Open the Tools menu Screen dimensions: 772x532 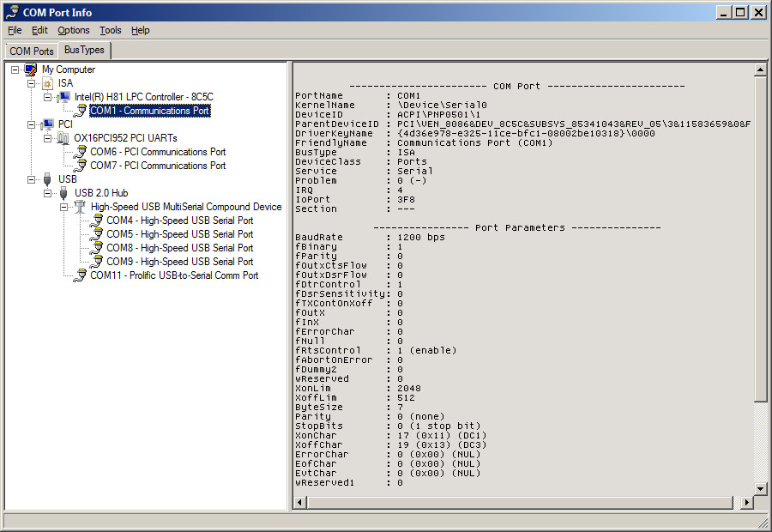110,30
